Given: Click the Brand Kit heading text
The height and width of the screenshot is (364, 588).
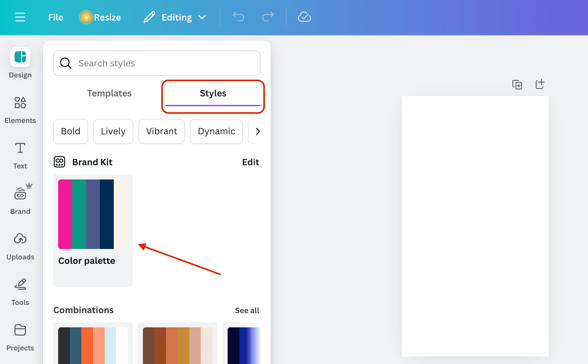Looking at the screenshot, I should (92, 162).
